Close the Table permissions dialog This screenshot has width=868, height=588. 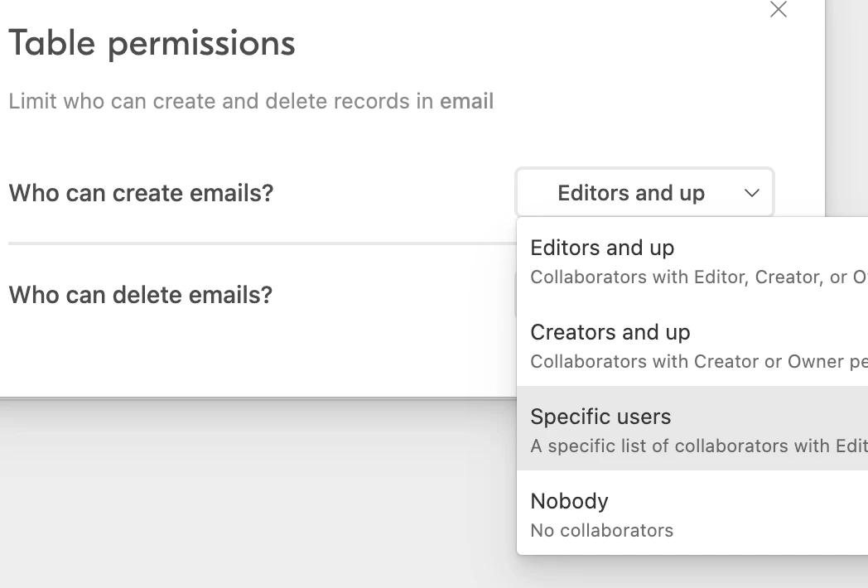click(x=779, y=9)
